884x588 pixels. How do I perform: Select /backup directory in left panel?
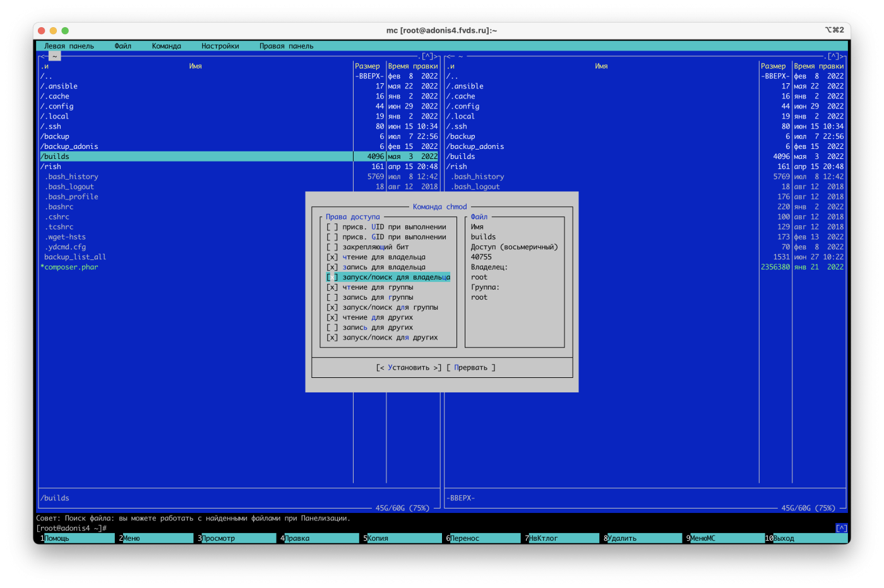[239, 137]
